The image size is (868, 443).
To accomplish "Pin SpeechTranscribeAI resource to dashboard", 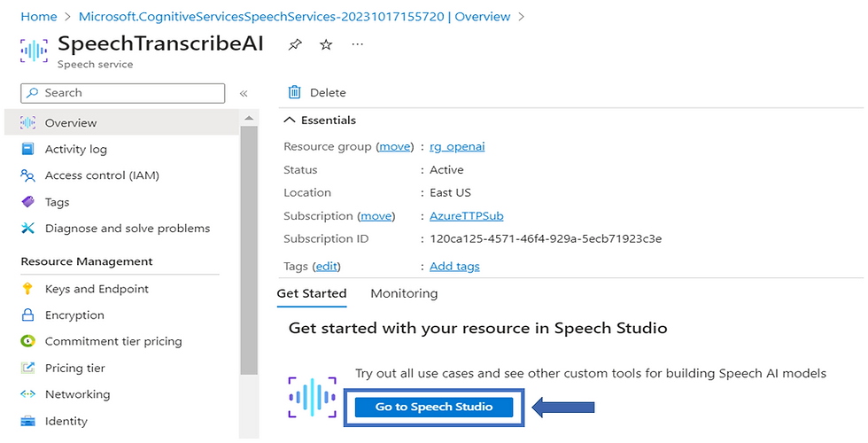I will coord(295,45).
